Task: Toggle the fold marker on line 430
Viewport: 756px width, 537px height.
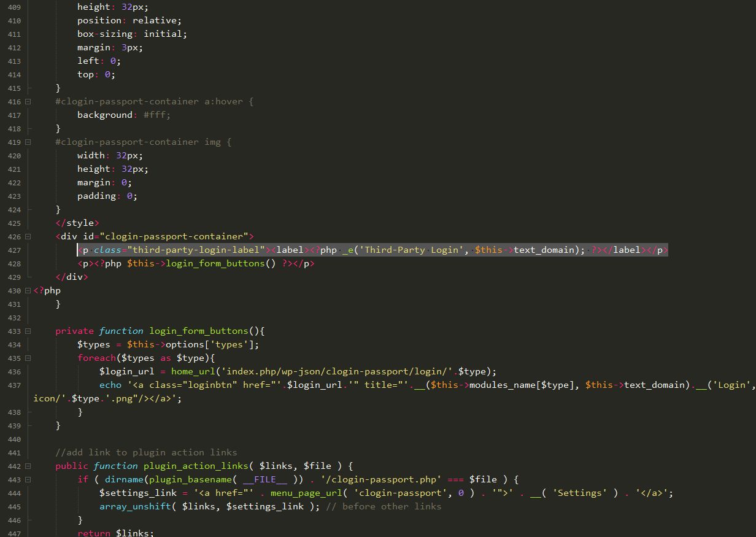Action: [28, 291]
